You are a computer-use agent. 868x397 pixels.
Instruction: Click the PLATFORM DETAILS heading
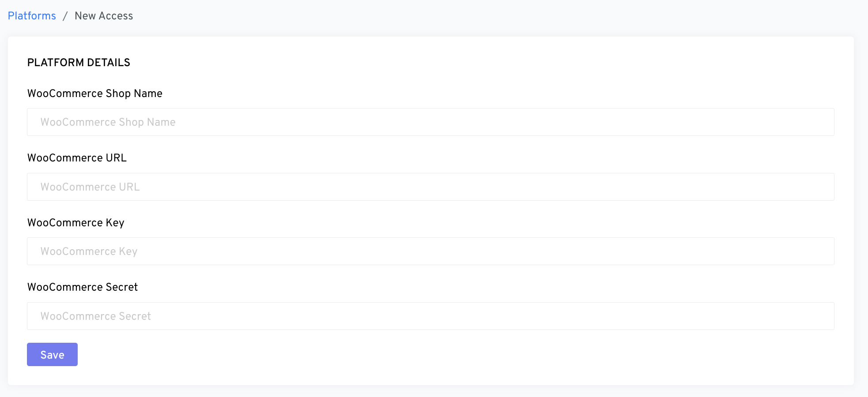coord(79,63)
